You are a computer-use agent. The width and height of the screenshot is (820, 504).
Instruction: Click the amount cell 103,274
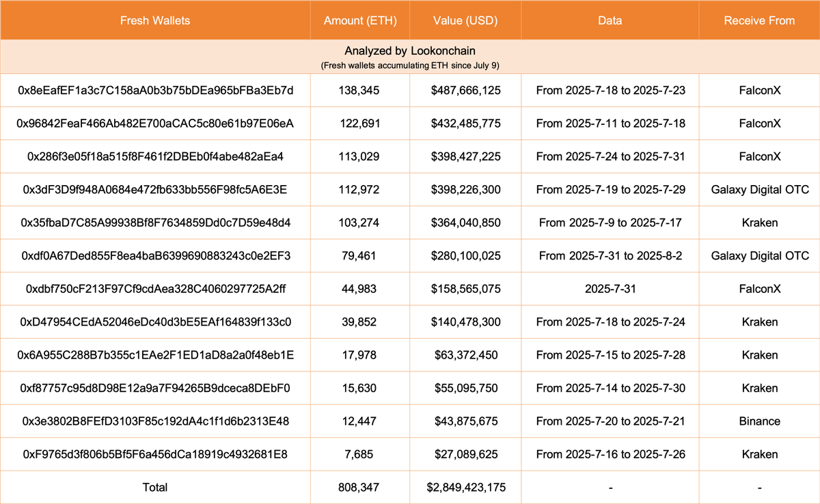[359, 223]
